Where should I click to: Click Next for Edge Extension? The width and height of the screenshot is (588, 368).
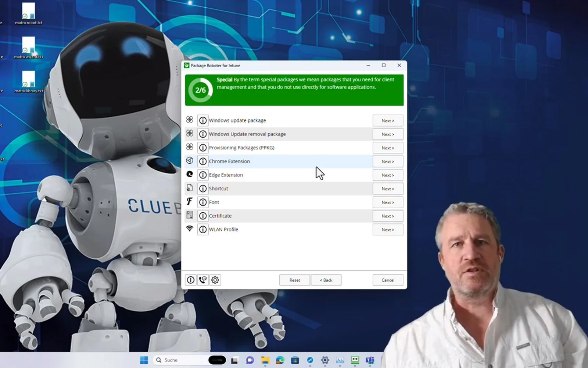click(388, 175)
